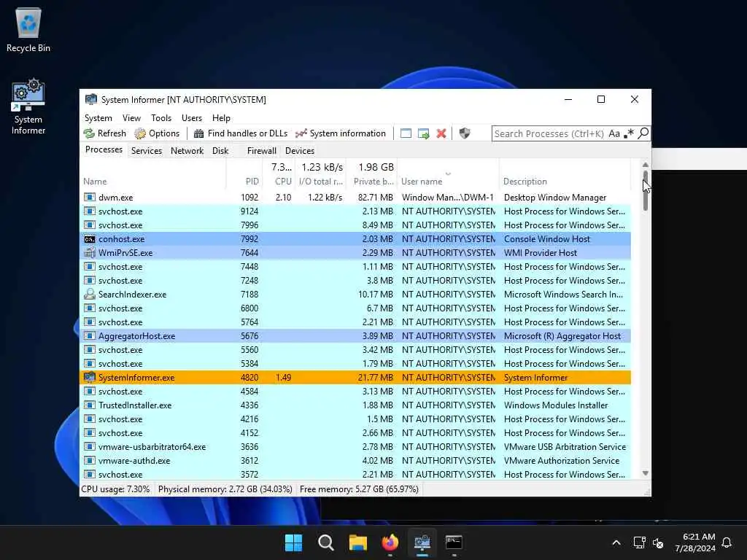
Task: Open System information graph window
Action: coord(341,133)
